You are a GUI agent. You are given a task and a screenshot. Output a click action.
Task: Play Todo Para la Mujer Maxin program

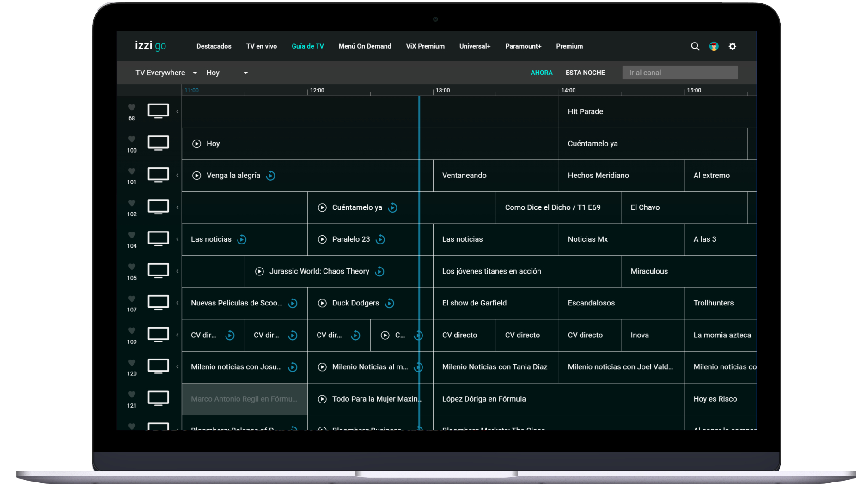[x=322, y=399]
